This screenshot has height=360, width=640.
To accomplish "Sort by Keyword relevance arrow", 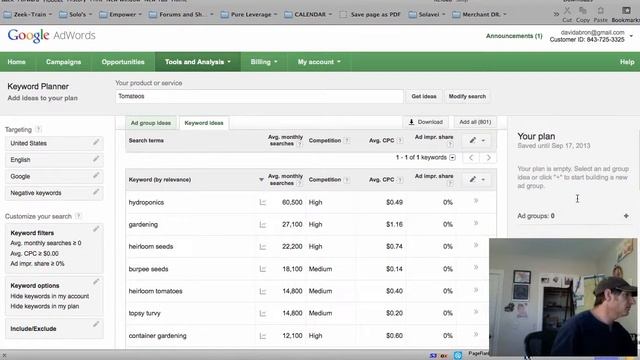I will pyautogui.click(x=261, y=180).
